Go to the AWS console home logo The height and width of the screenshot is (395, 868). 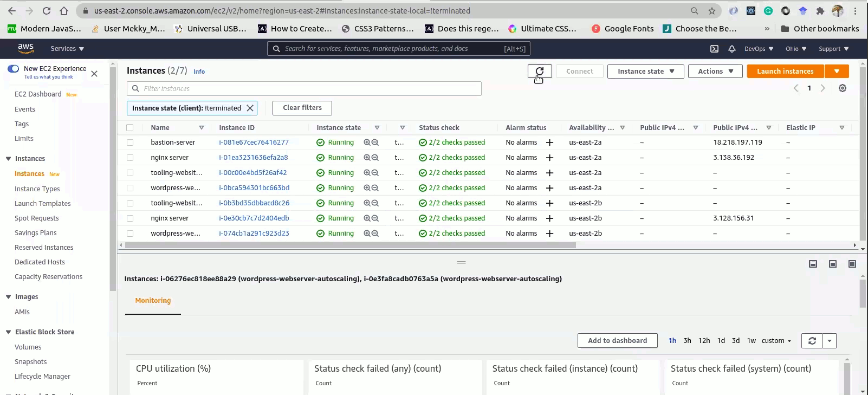pyautogui.click(x=25, y=48)
